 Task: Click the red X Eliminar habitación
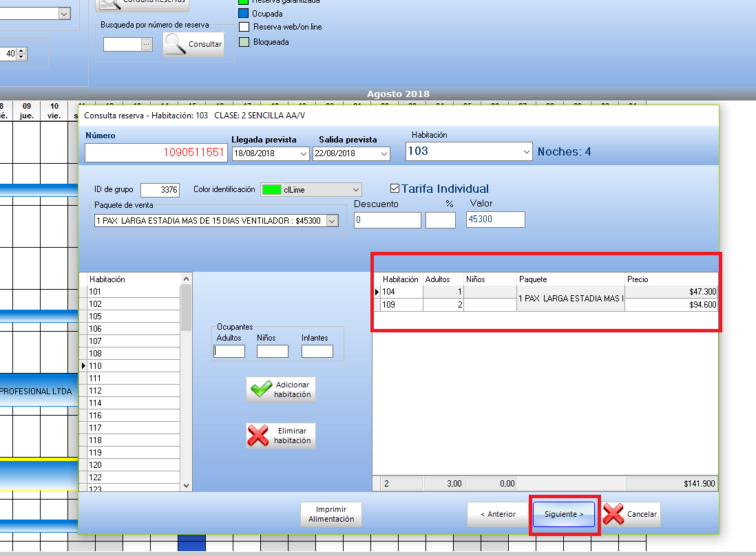281,436
